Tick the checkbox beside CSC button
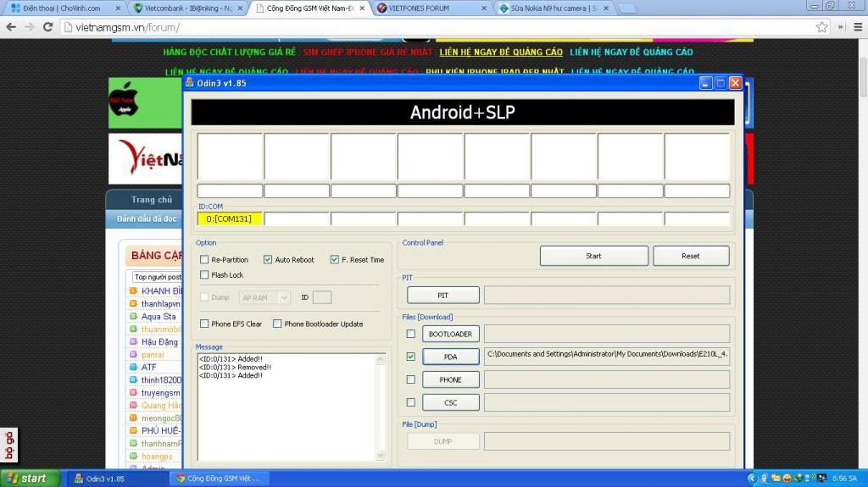The image size is (868, 487). coord(411,402)
